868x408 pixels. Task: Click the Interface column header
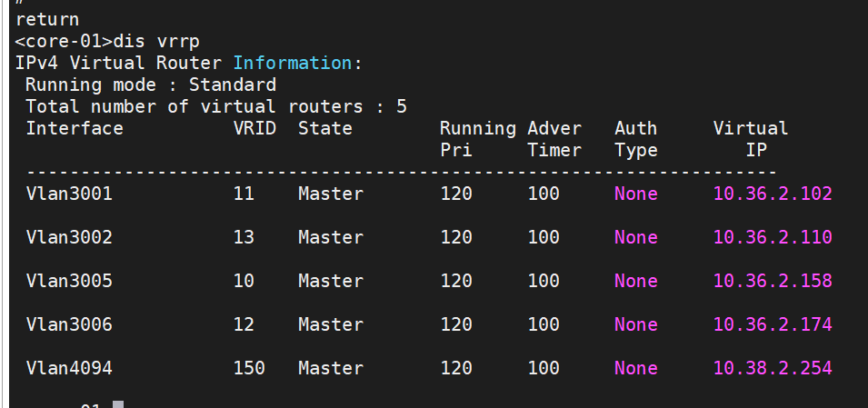(75, 128)
